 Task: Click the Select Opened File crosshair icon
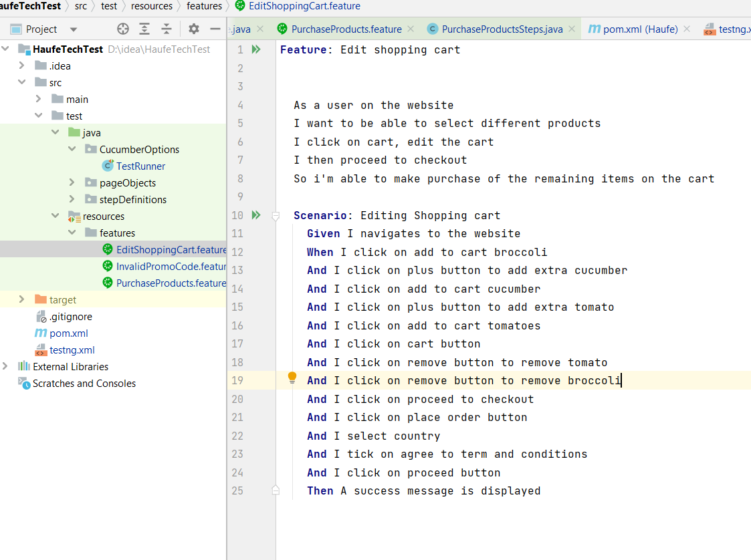pyautogui.click(x=122, y=29)
